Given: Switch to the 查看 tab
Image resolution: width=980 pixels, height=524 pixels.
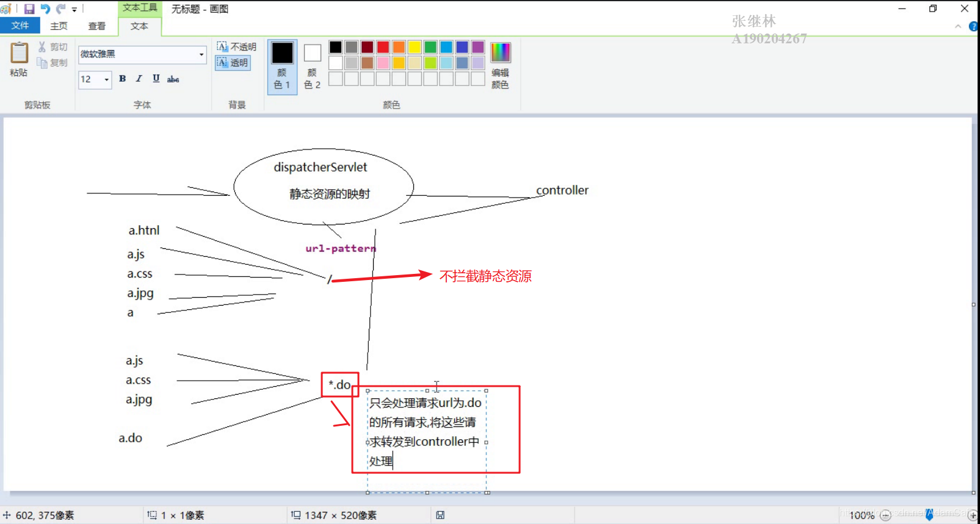Looking at the screenshot, I should [96, 26].
